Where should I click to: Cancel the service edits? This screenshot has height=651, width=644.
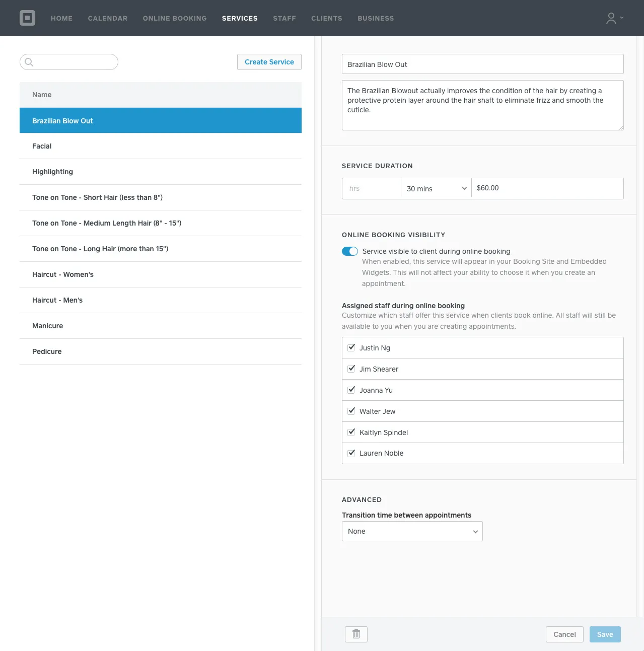564,634
